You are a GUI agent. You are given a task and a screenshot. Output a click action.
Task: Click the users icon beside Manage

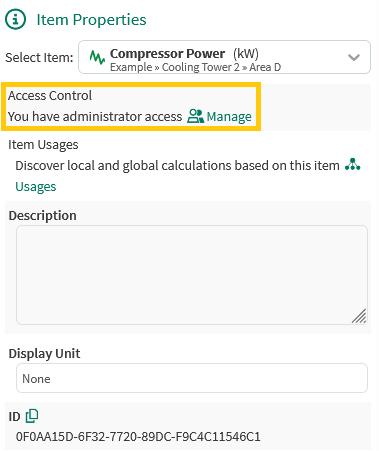tap(195, 116)
